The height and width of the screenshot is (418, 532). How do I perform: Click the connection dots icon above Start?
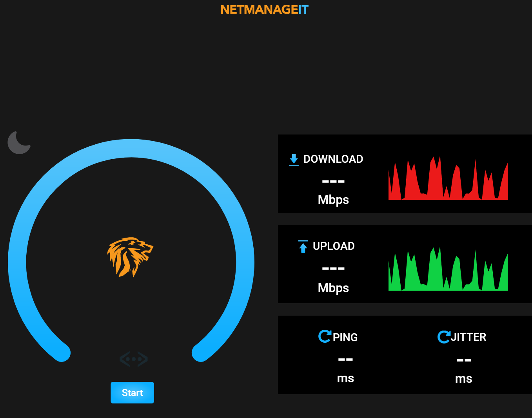134,359
